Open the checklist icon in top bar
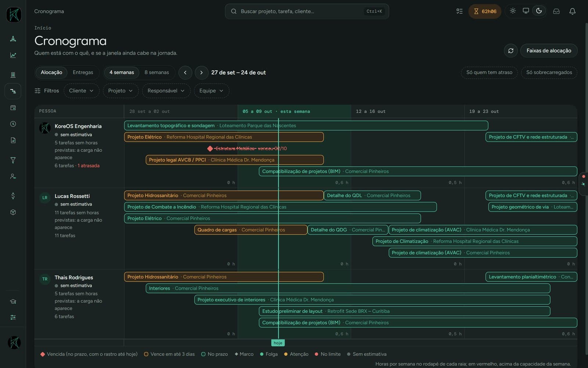This screenshot has height=368, width=588. point(459,11)
